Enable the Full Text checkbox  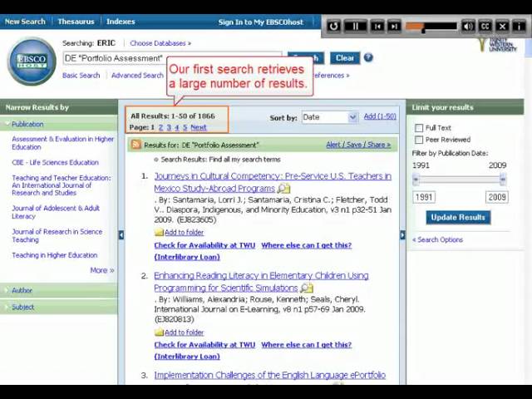[x=419, y=128]
